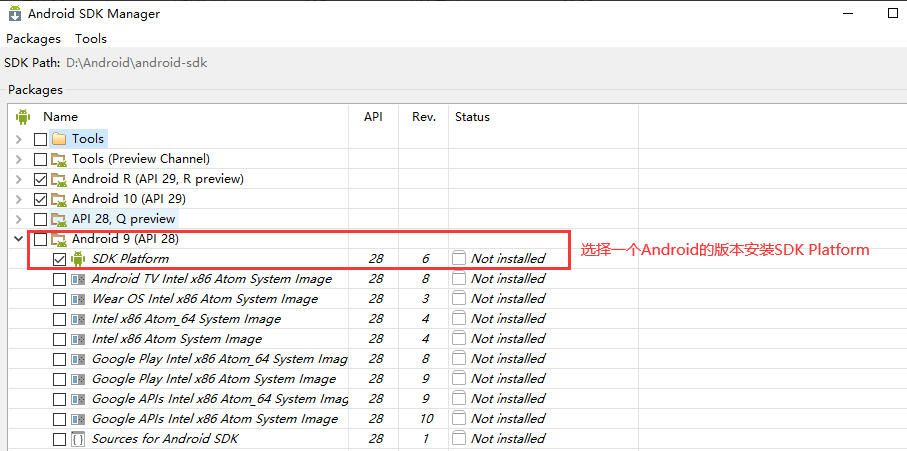This screenshot has width=907, height=451.
Task: Collapse the Android 9 (API 28) node
Action: click(20, 239)
